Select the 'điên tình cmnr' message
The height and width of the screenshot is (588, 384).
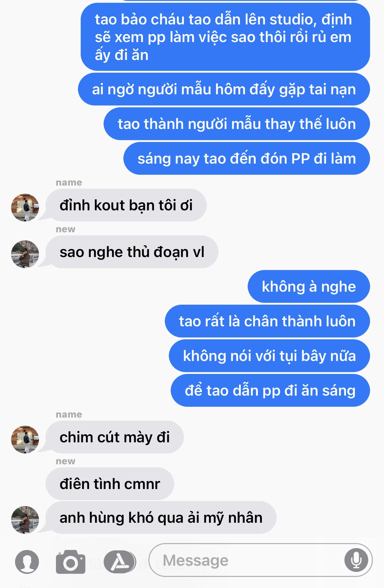click(x=110, y=484)
